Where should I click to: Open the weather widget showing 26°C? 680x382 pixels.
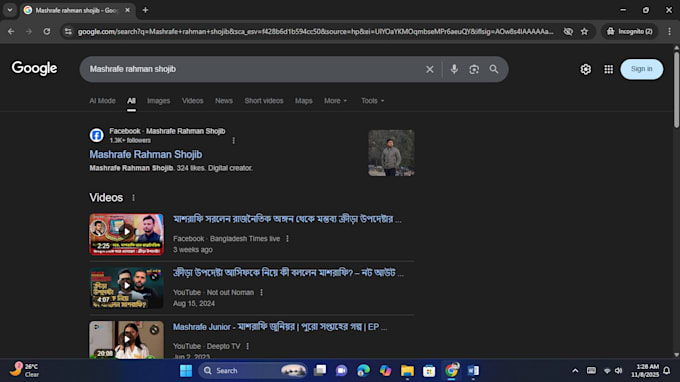click(25, 370)
